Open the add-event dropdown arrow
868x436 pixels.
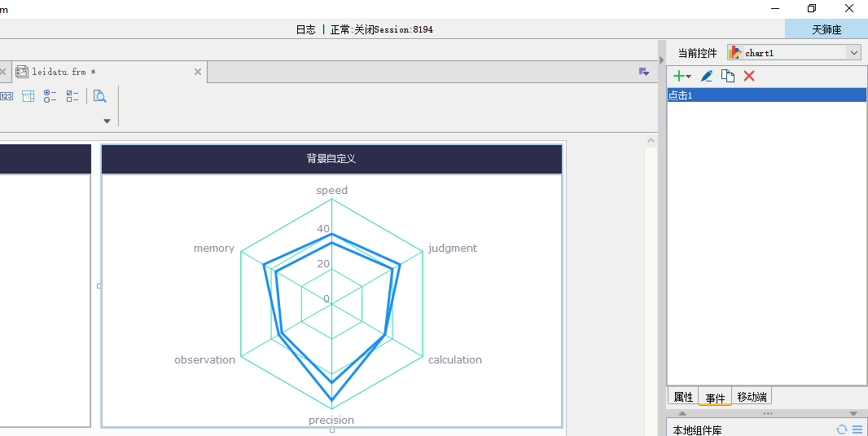tap(689, 77)
